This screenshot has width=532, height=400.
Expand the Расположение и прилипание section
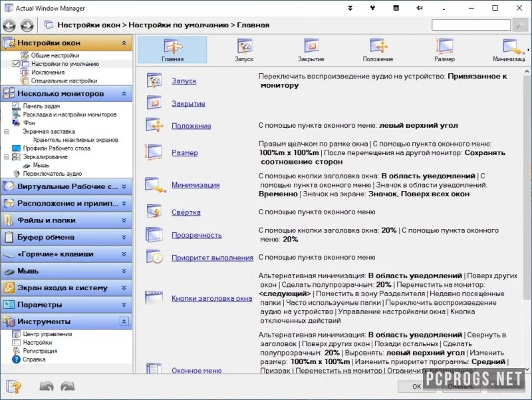124,203
